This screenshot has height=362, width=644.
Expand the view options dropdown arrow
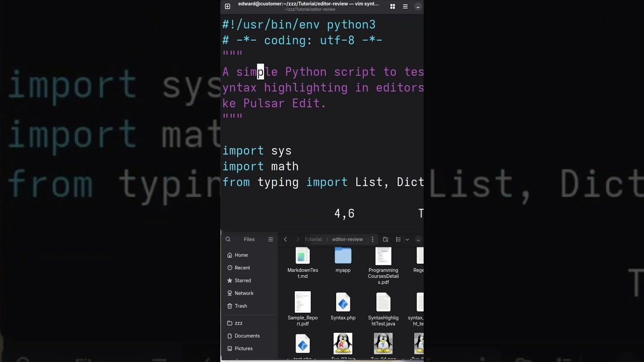tap(407, 239)
